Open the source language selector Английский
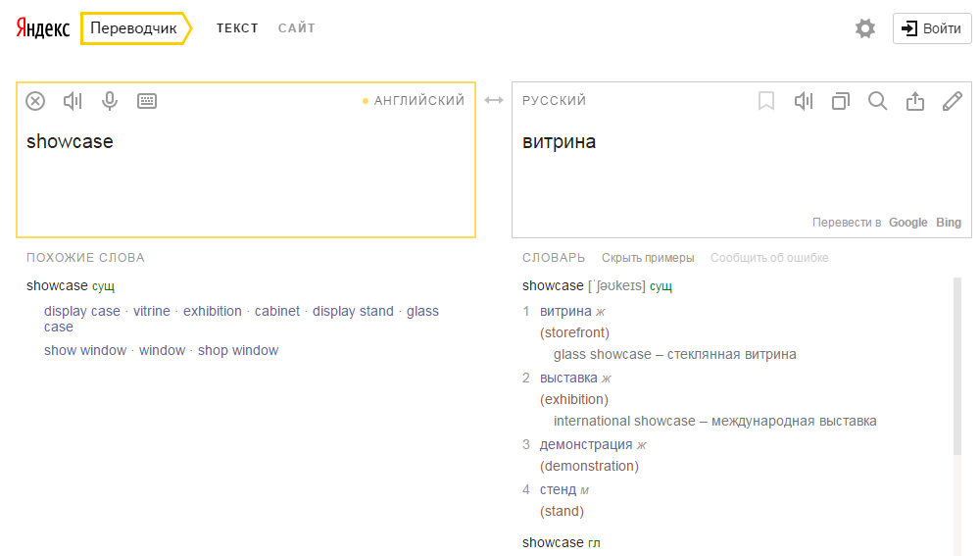 pos(418,101)
